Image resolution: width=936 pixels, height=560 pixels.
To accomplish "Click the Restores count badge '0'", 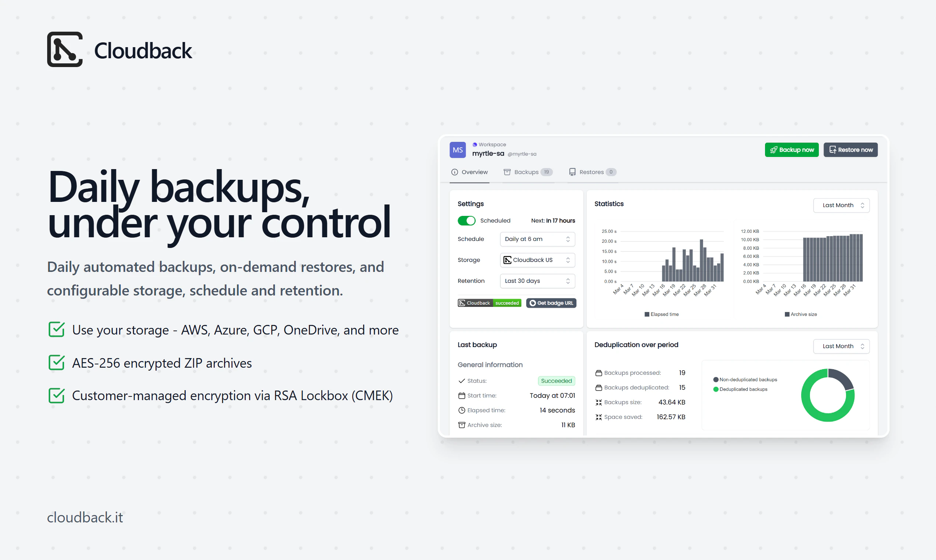I will click(611, 172).
